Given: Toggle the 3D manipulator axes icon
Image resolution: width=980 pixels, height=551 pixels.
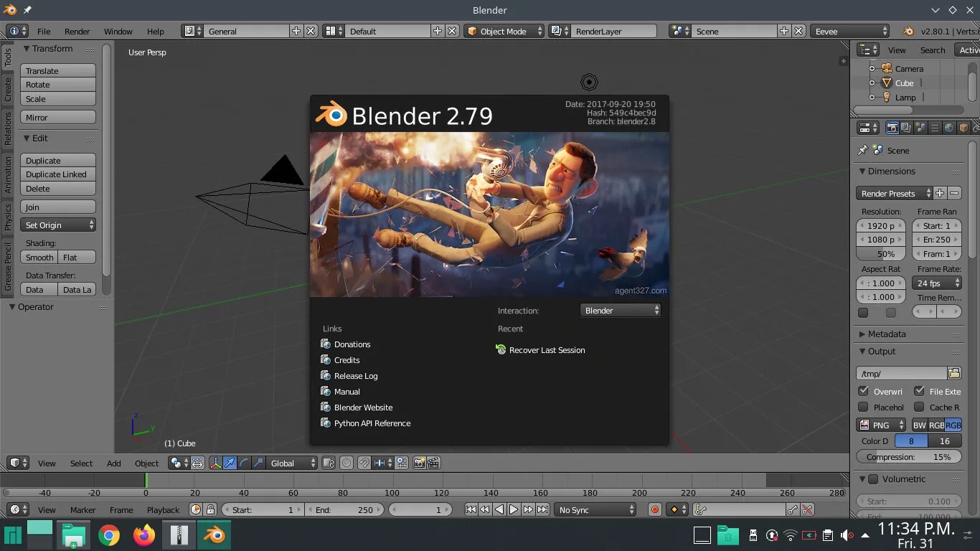Looking at the screenshot, I should point(215,463).
